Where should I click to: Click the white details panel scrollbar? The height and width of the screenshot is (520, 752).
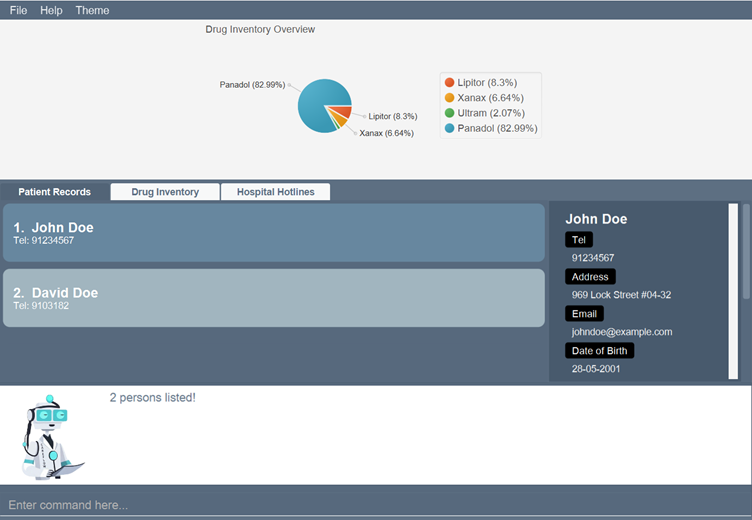[733, 291]
